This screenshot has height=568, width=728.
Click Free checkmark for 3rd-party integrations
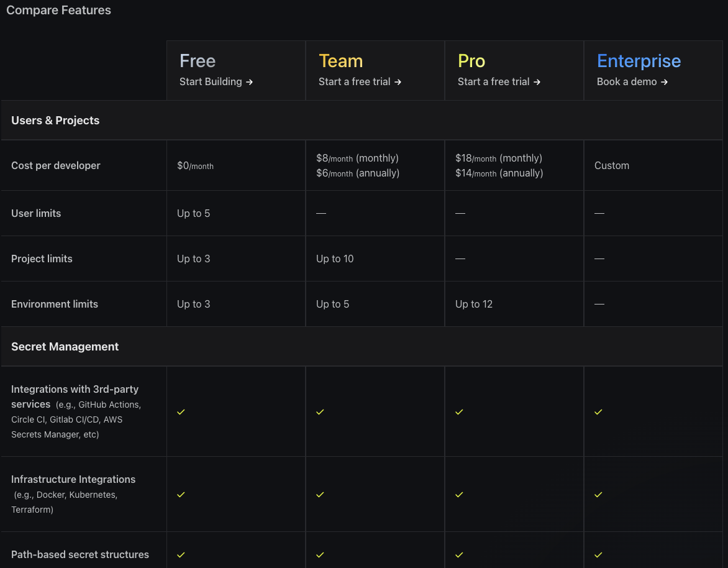(181, 412)
